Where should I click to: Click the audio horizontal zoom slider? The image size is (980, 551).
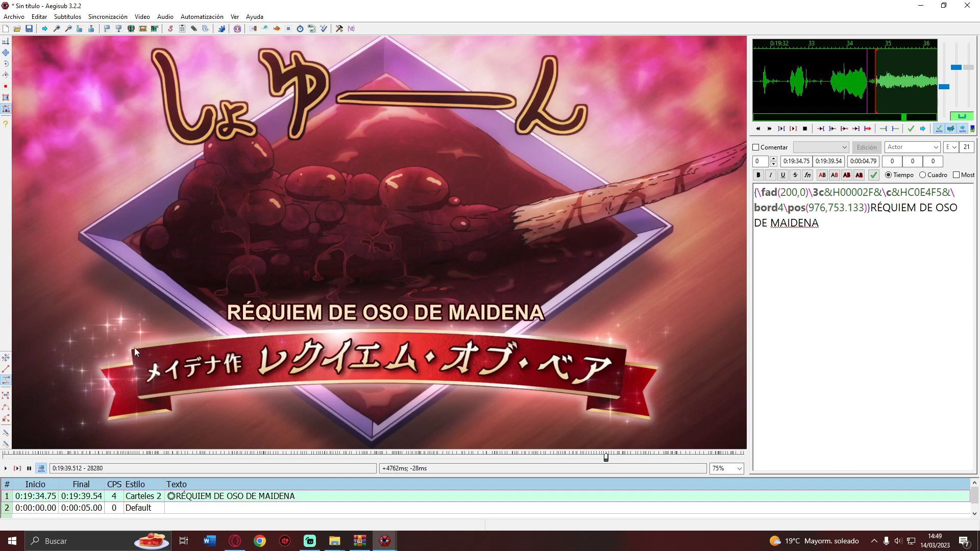(x=944, y=87)
